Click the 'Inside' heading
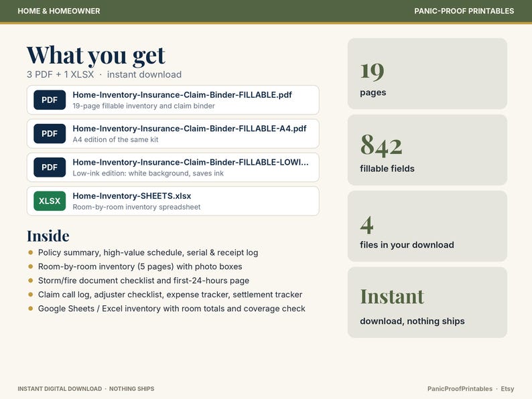 pos(48,236)
